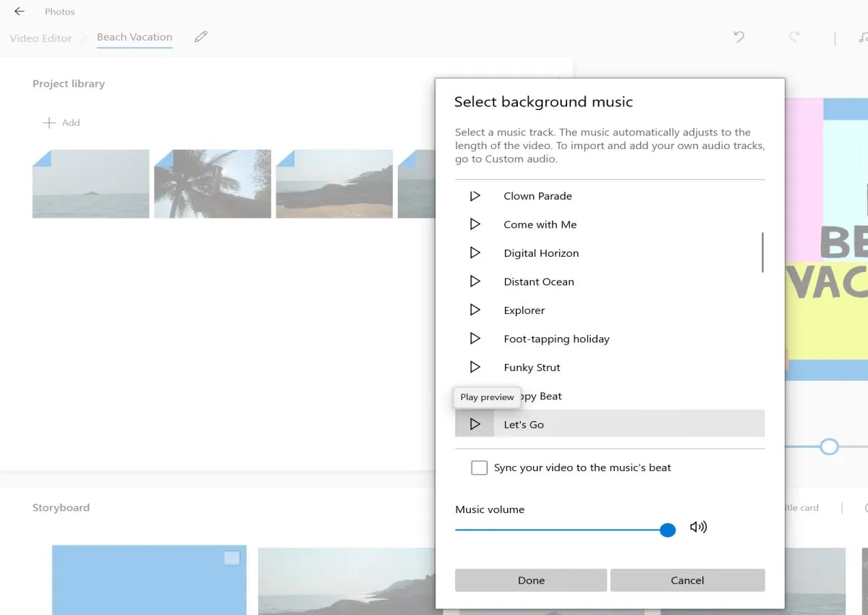The image size is (868, 615).
Task: Navigate back with the arrow icon
Action: 18,11
